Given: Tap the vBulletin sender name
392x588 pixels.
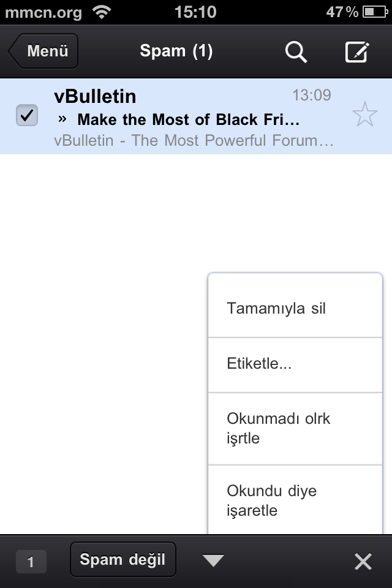Looking at the screenshot, I should click(95, 96).
